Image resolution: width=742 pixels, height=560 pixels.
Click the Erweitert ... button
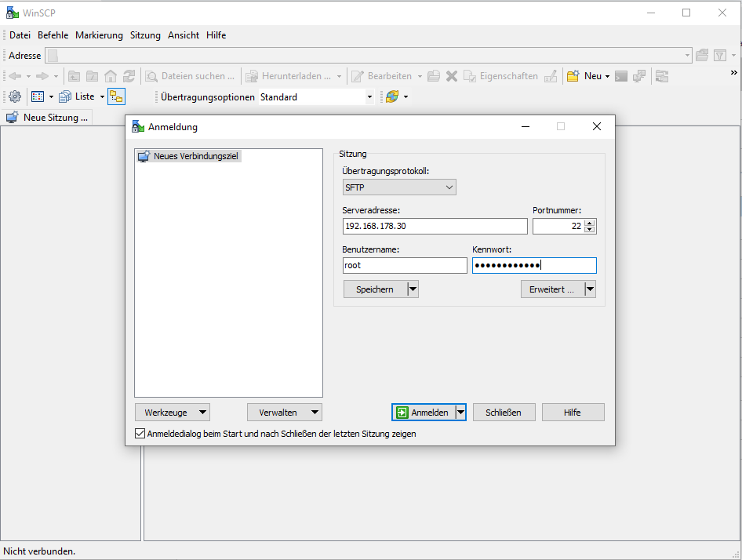(552, 289)
